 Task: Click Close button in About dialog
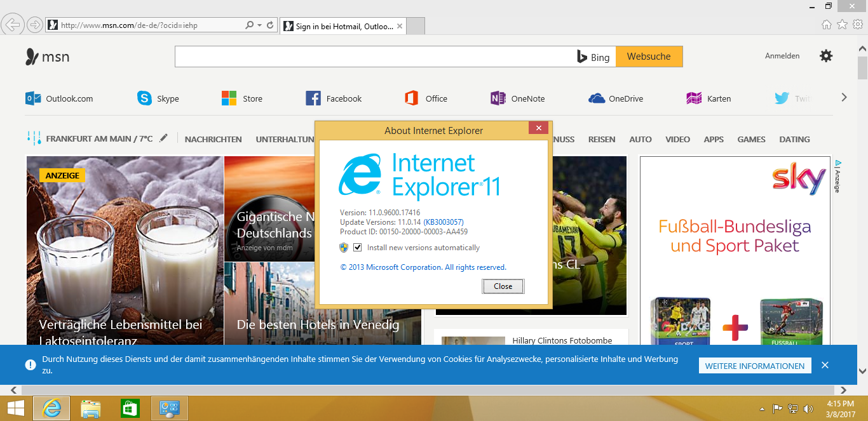[503, 286]
